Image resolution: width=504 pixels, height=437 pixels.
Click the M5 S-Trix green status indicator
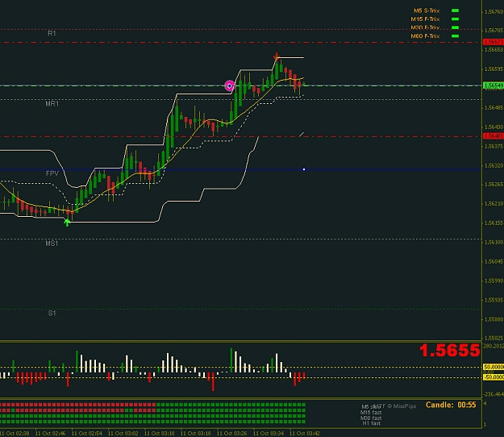[x=455, y=10]
